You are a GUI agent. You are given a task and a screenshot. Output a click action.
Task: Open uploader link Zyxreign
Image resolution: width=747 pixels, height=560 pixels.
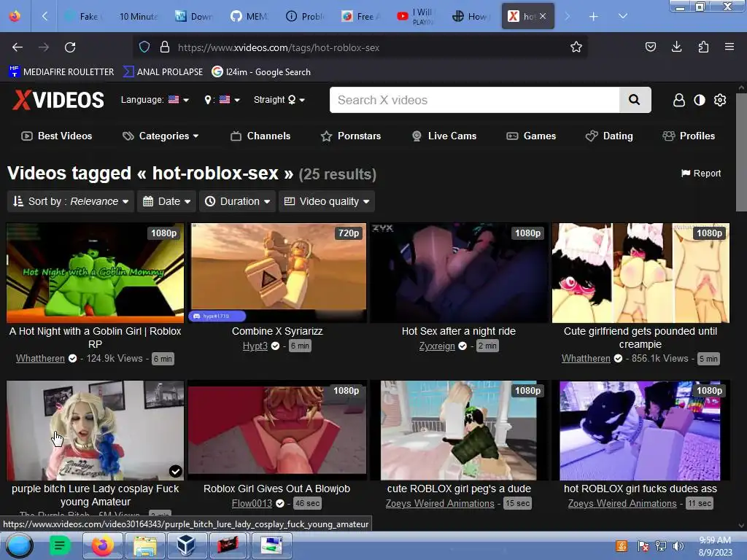437,346
